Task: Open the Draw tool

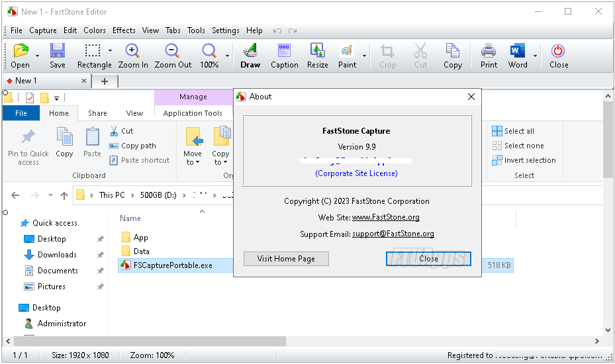Action: tap(250, 51)
